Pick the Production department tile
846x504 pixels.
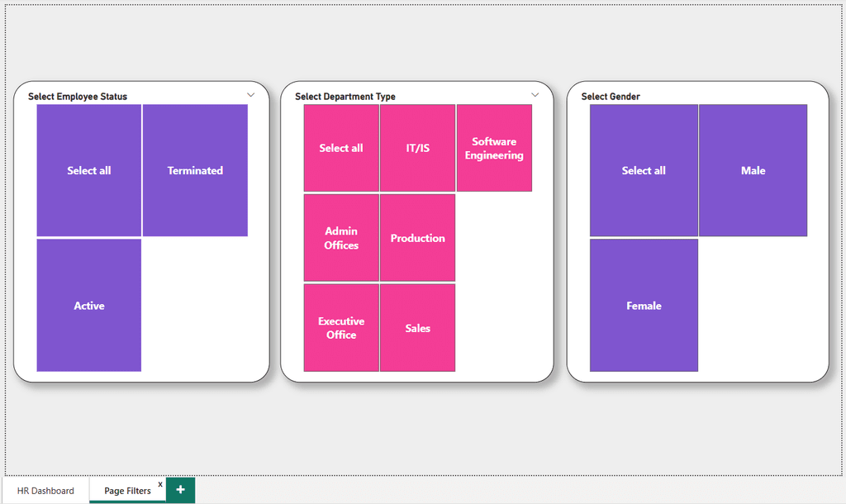[x=417, y=238]
